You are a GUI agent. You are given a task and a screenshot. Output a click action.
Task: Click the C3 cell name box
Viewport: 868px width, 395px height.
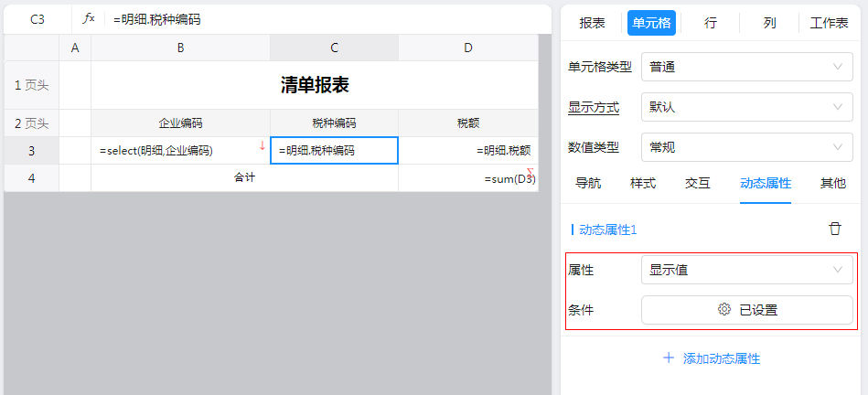click(38, 18)
